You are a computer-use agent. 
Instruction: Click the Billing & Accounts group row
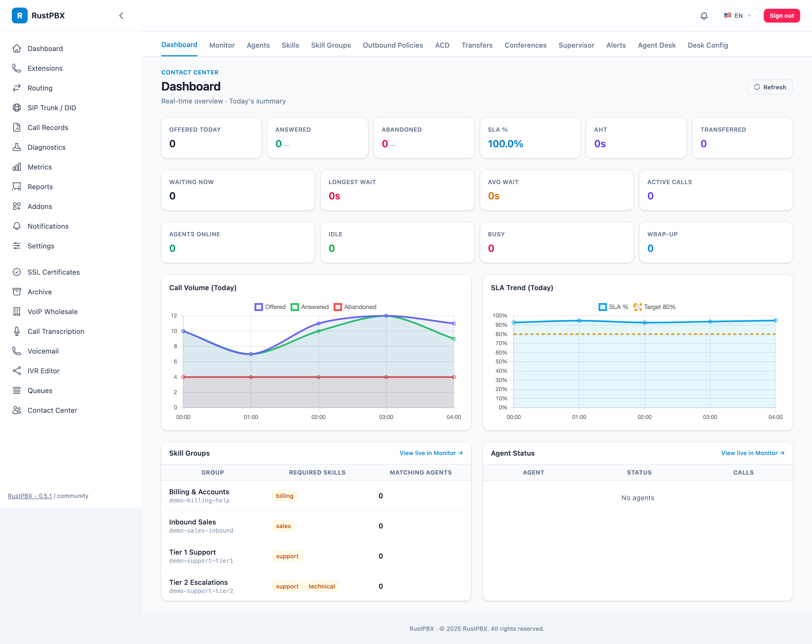click(316, 496)
